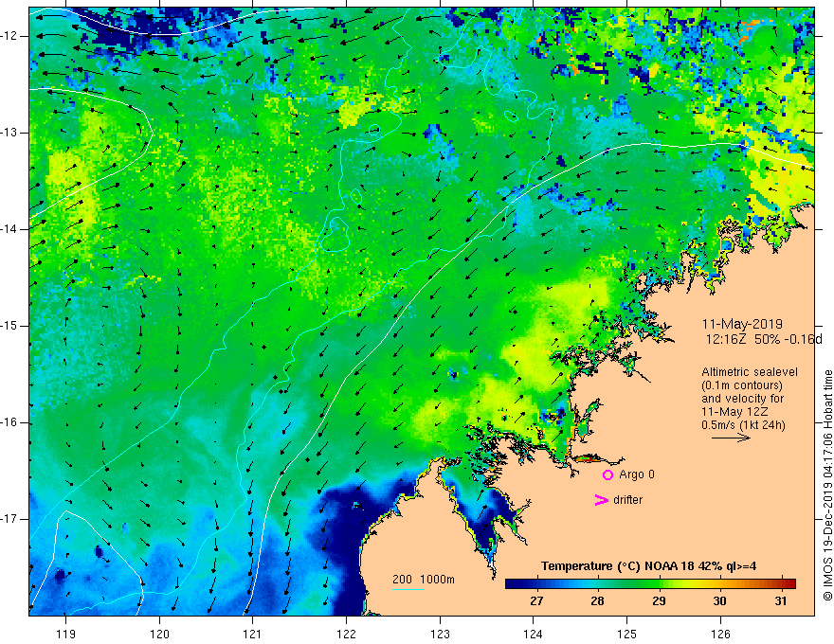Viewport: 834px width, 644px height.
Task: Click the magenta drifter arrowhead legend marker
Action: click(x=602, y=500)
